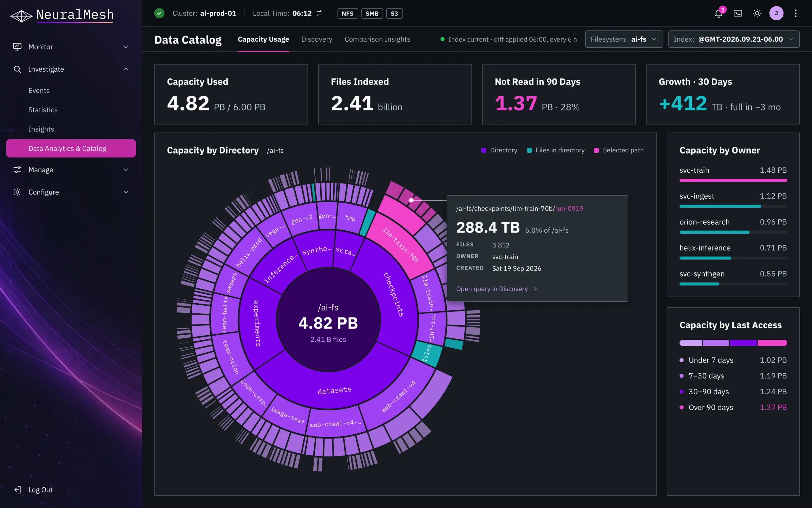Select Data Analytics & Catalog item

pos(71,149)
